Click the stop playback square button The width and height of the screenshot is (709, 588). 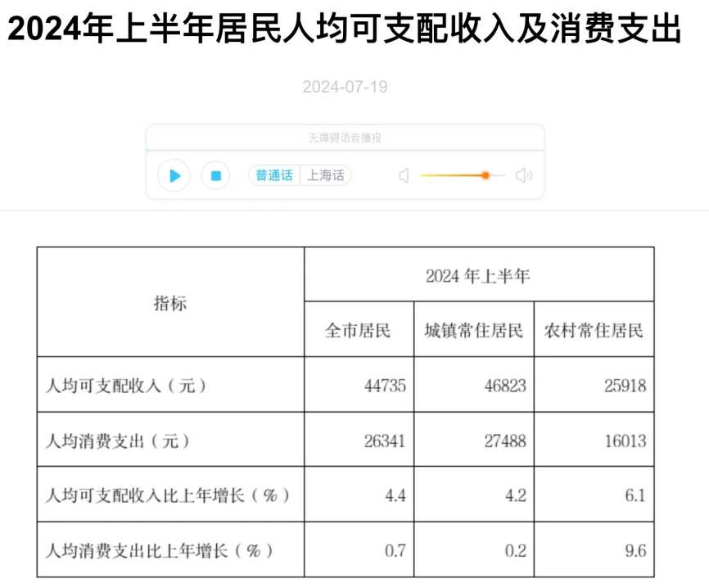[215, 175]
